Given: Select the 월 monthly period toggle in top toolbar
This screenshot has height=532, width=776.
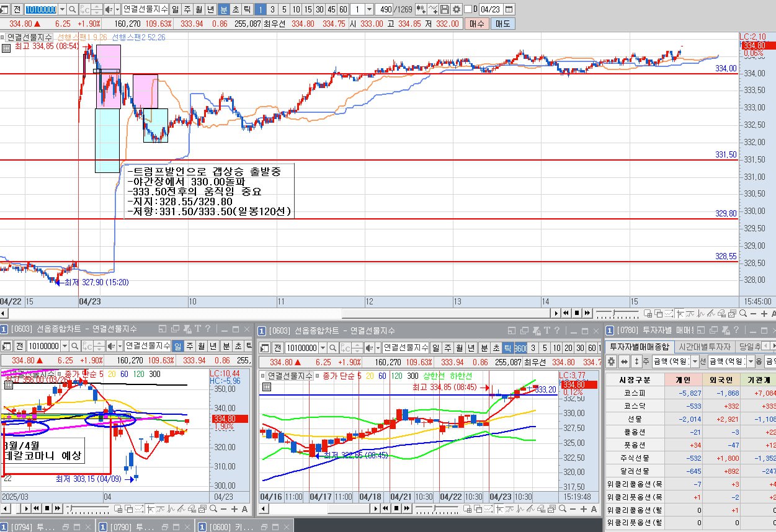Looking at the screenshot, I should pyautogui.click(x=198, y=9).
